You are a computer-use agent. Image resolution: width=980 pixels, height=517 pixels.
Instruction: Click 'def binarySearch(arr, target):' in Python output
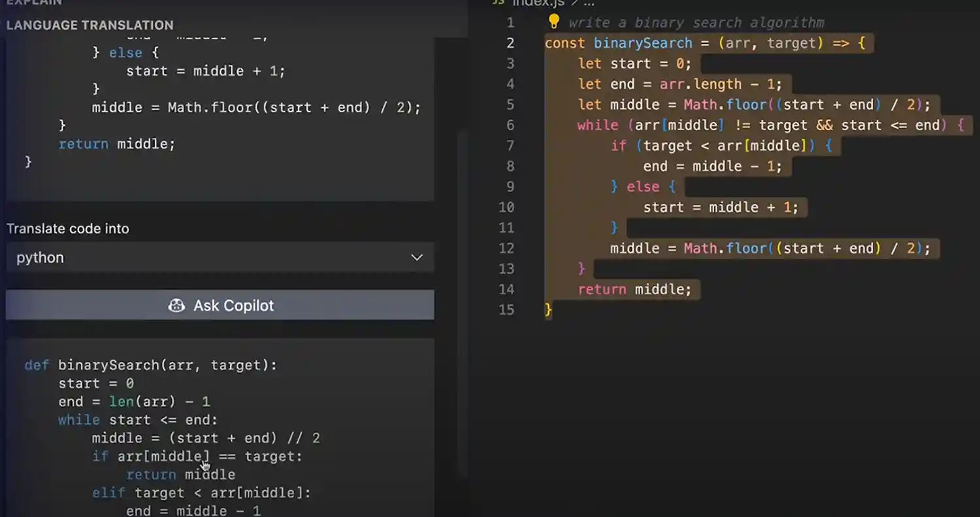coord(151,365)
